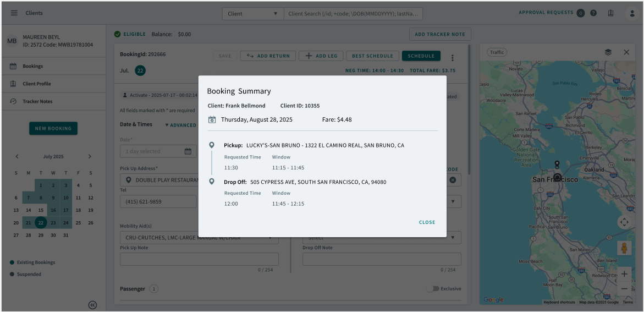Image resolution: width=644 pixels, height=312 pixels.
Task: Click the Add Leg button
Action: [321, 56]
